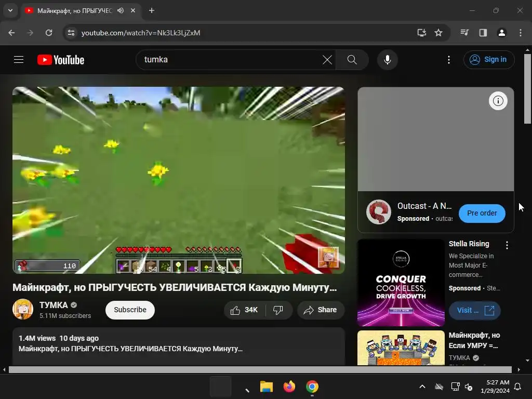Open YouTube settings three-dot menu

pos(449,60)
